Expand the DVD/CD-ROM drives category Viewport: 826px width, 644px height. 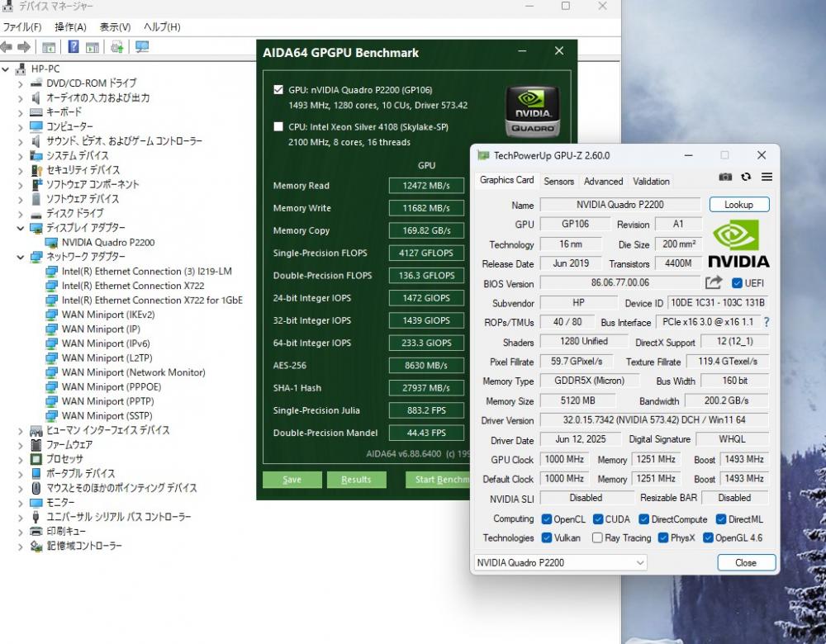click(x=20, y=83)
